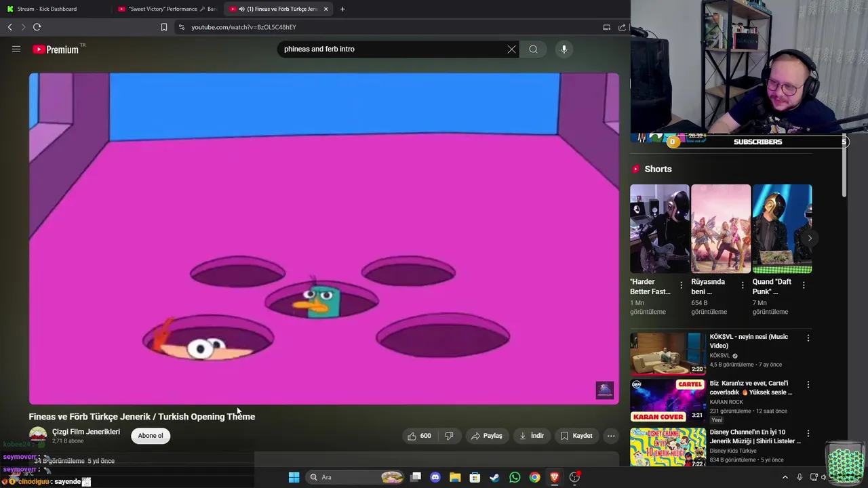
Task: Open Steam from the taskbar
Action: click(x=495, y=477)
